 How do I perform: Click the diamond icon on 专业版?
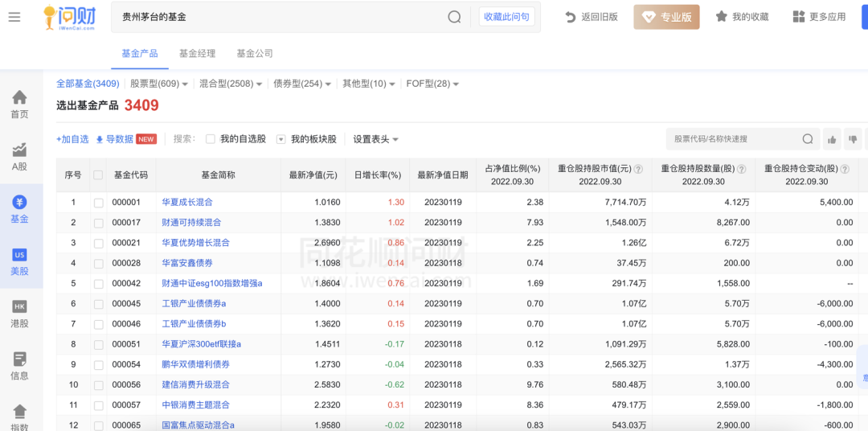[x=649, y=17]
